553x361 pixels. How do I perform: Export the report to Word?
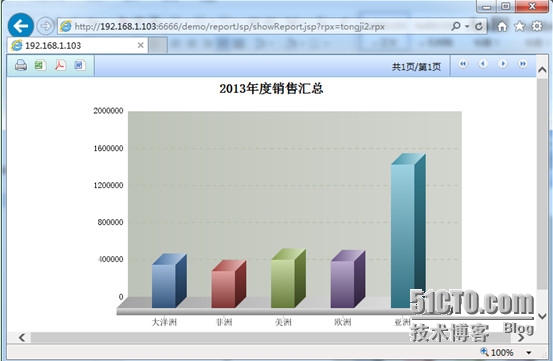pyautogui.click(x=80, y=65)
